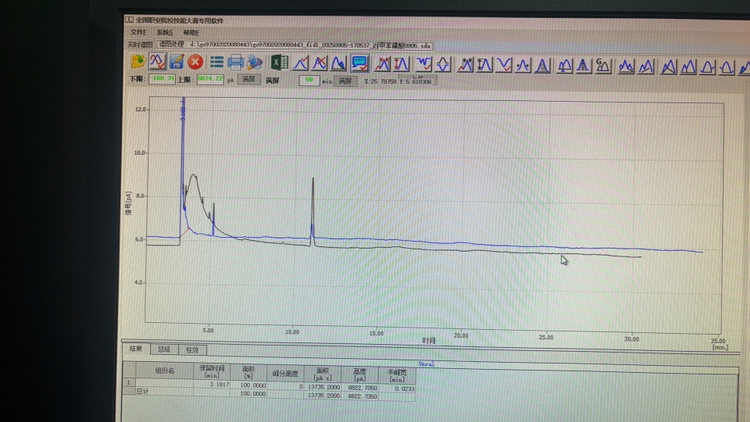Screen dimensions: 750x422
Task: Open the 系统 menu
Action: point(163,32)
